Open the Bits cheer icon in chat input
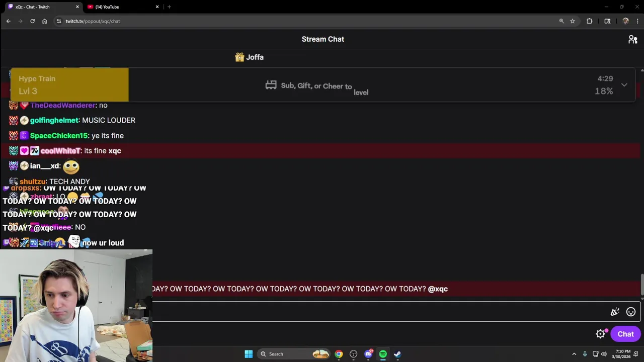Viewport: 644px width, 362px height. 615,312
